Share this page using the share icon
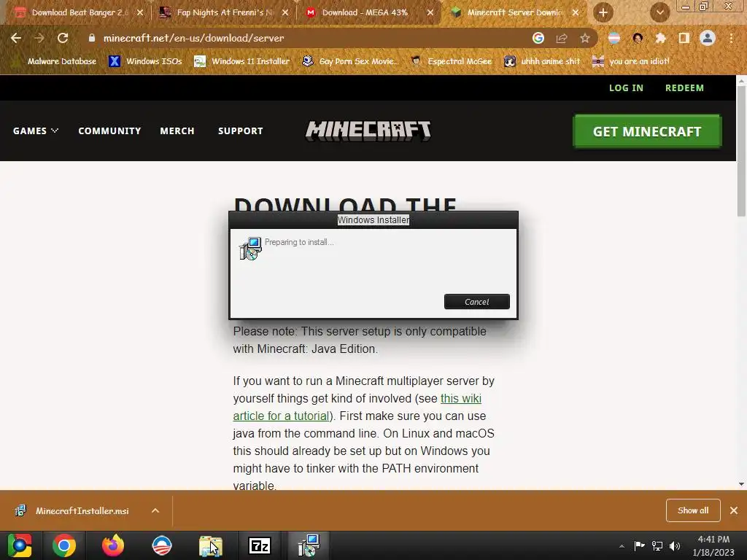 click(x=562, y=38)
